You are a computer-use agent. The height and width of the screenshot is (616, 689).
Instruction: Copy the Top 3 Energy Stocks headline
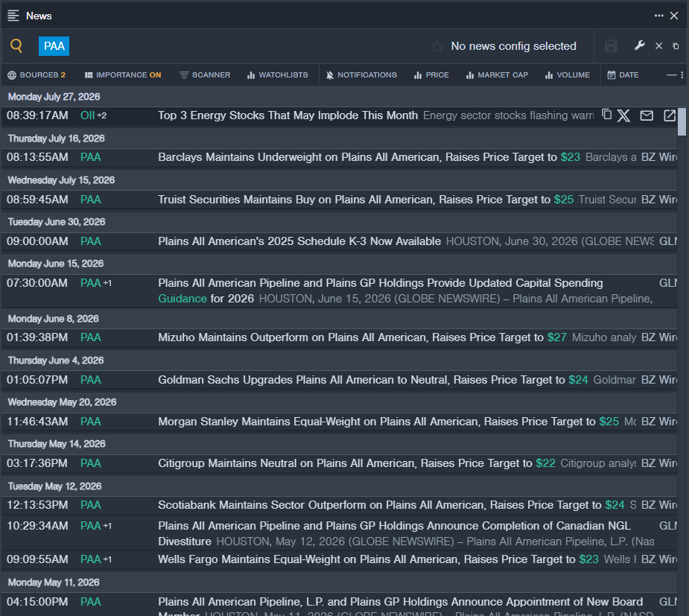[x=607, y=115]
